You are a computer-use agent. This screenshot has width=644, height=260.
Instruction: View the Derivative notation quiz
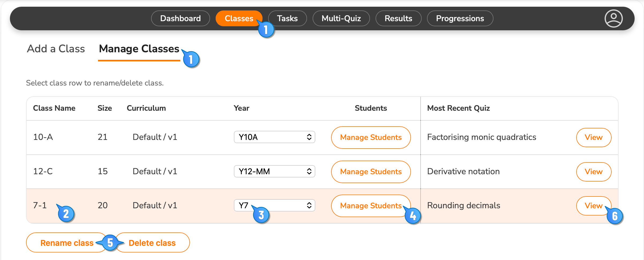594,172
